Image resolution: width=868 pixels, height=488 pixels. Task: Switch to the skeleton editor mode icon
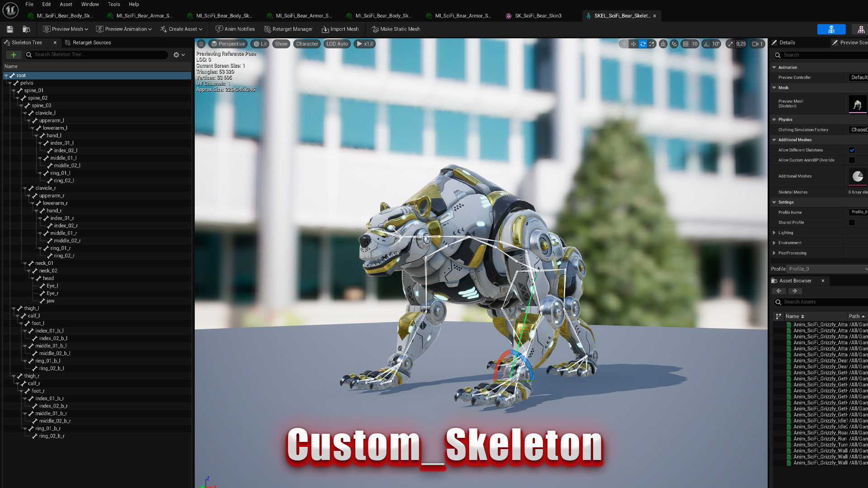[x=831, y=29]
